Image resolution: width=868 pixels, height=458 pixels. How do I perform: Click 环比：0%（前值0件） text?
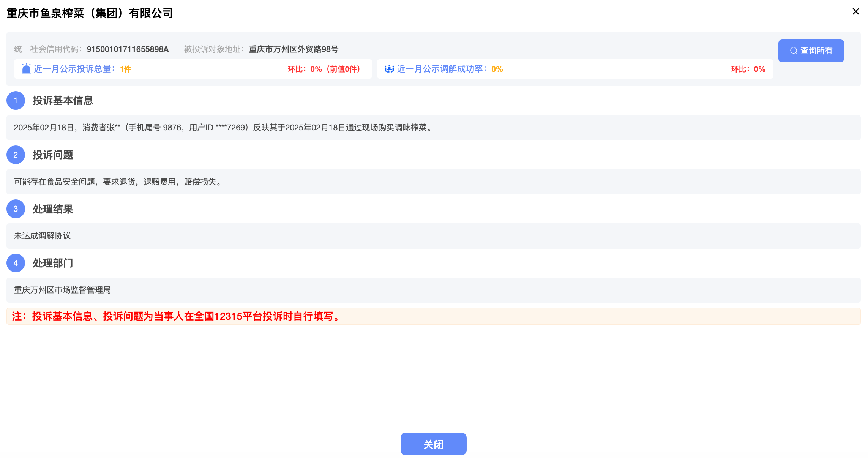tap(325, 69)
